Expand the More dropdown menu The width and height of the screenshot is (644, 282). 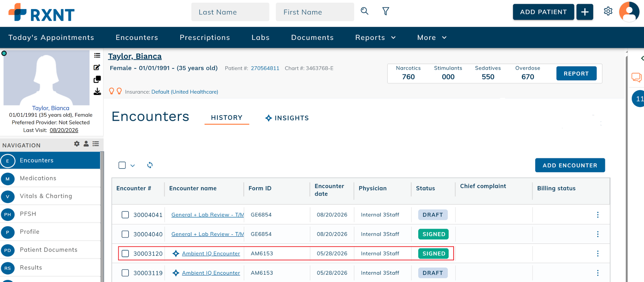click(432, 37)
